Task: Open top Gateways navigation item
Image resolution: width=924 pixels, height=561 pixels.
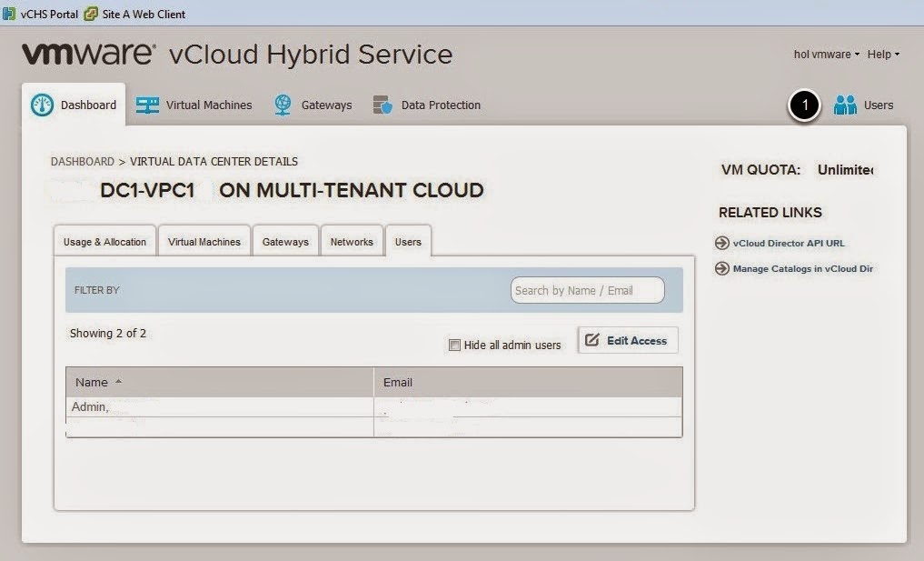Action: coord(313,105)
